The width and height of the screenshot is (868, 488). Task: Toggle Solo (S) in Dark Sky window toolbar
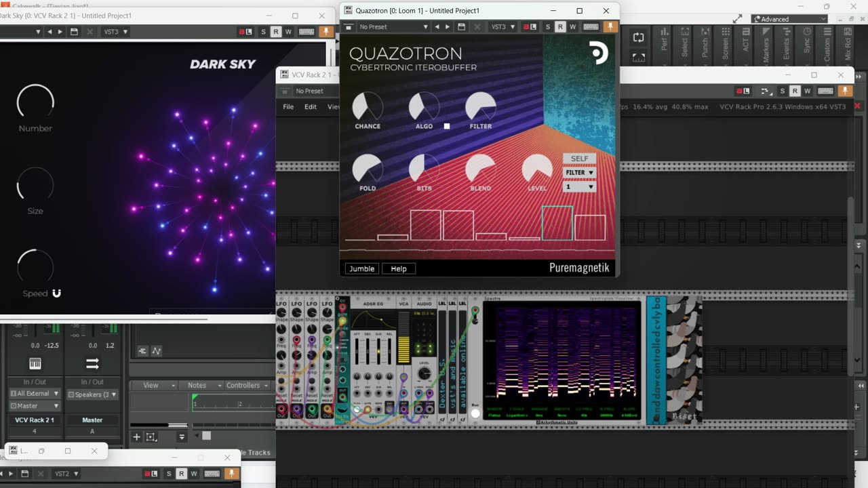point(263,32)
